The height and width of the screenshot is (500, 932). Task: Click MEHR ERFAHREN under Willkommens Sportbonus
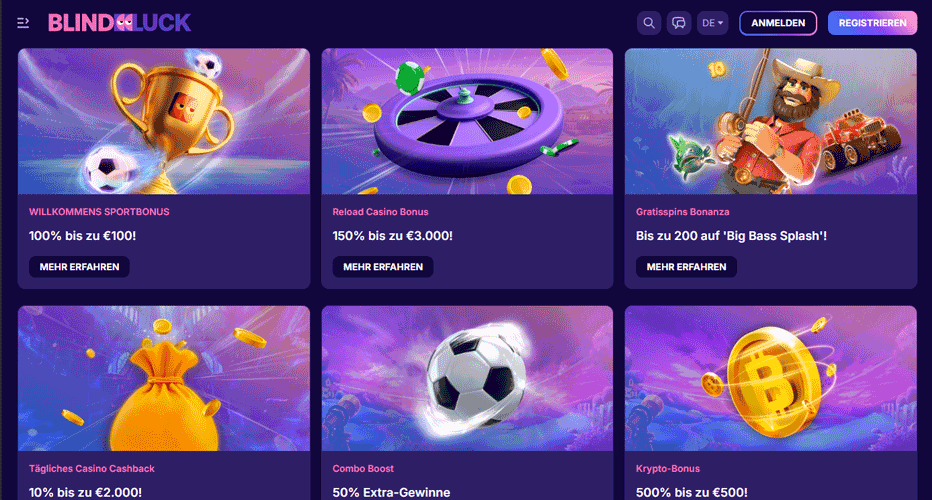[x=80, y=267]
